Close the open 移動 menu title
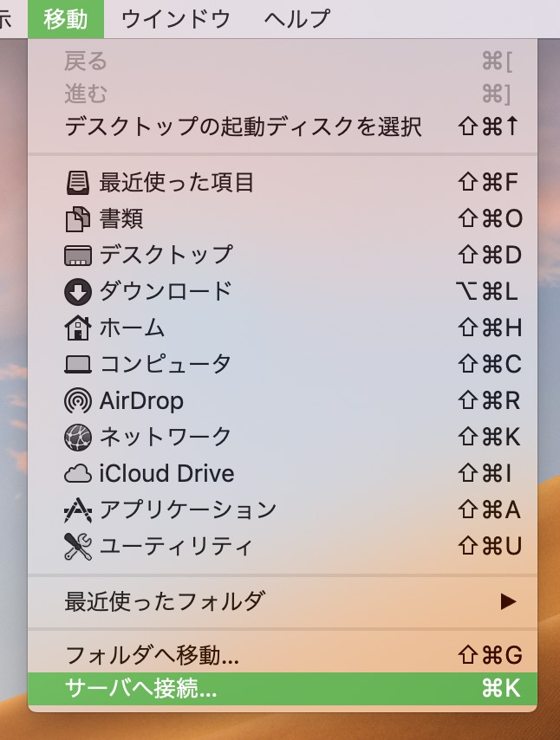The width and height of the screenshot is (560, 740). click(66, 18)
